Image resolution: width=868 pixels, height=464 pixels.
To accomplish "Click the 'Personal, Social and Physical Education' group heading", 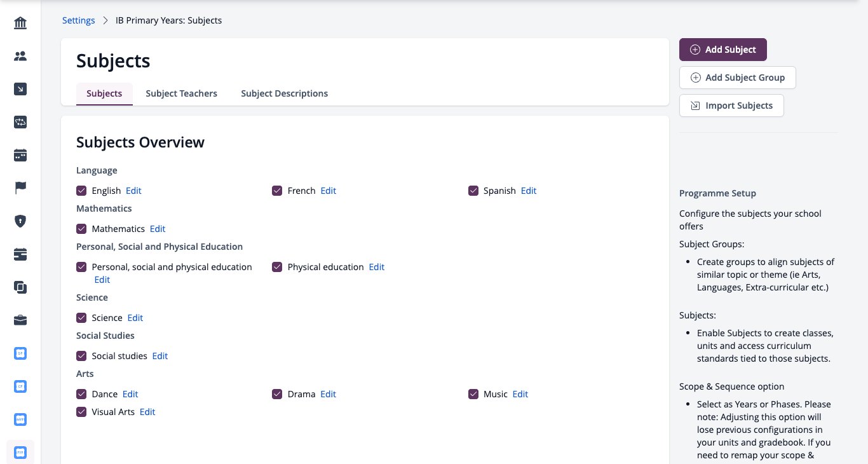I will [x=159, y=247].
